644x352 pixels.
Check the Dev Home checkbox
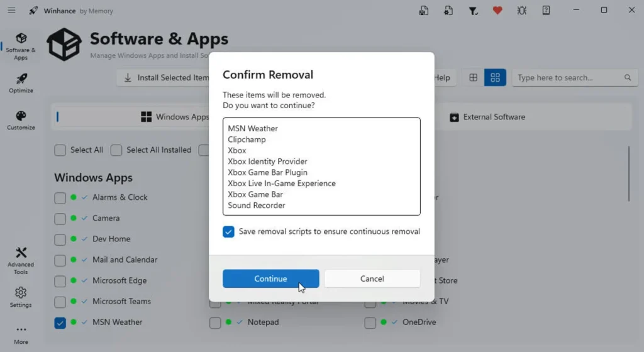click(x=60, y=239)
